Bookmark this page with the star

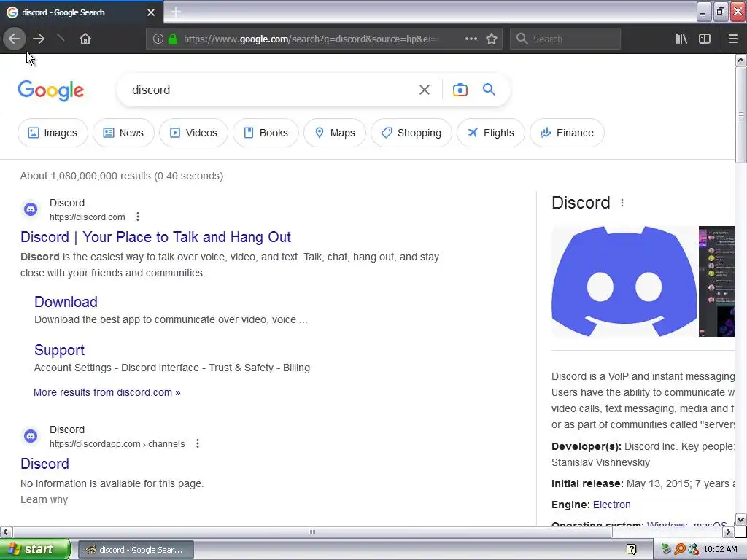(492, 39)
